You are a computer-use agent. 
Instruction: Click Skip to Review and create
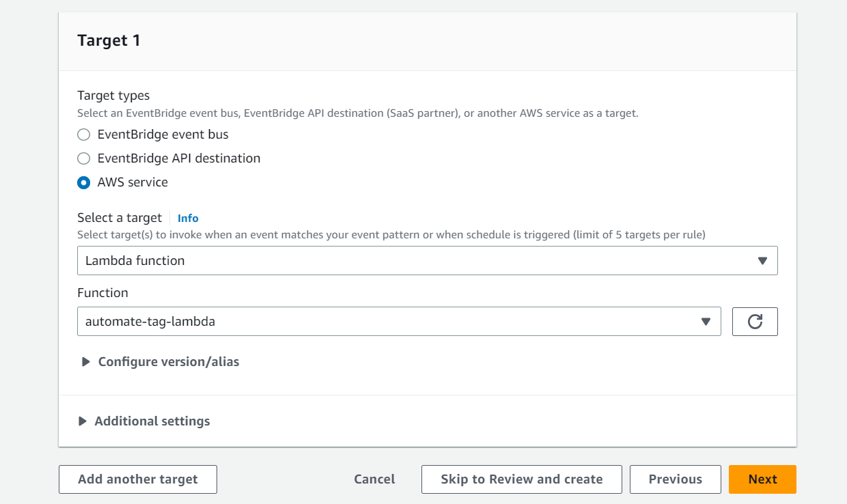point(522,479)
